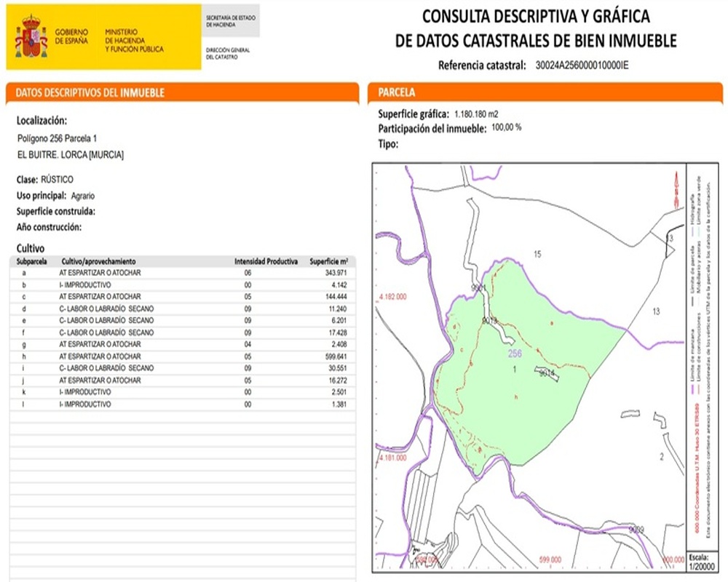The width and height of the screenshot is (728, 582).
Task: Click the "4.182.000" UTM coordinate on the map
Action: (393, 297)
